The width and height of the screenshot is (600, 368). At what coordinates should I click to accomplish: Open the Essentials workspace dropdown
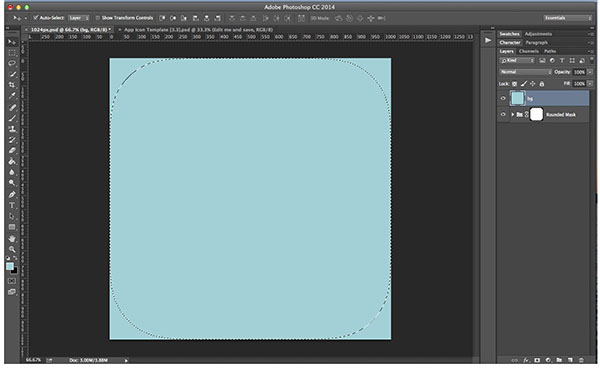(567, 18)
